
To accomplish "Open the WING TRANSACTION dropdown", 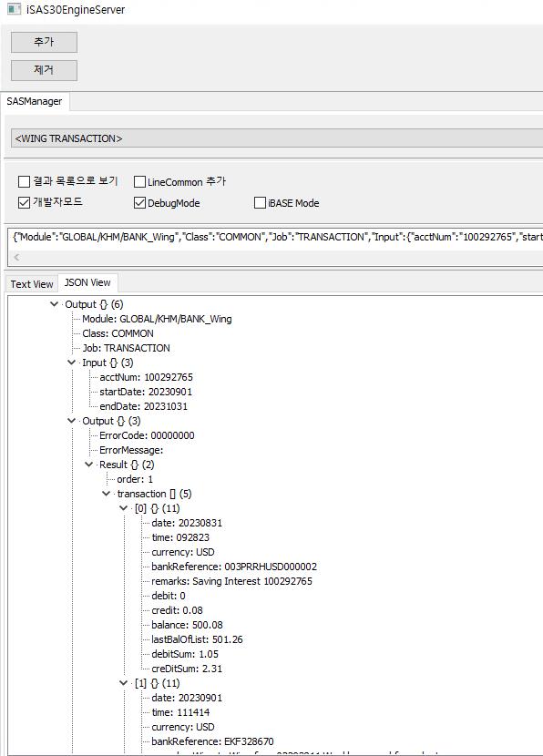I will tap(277, 138).
